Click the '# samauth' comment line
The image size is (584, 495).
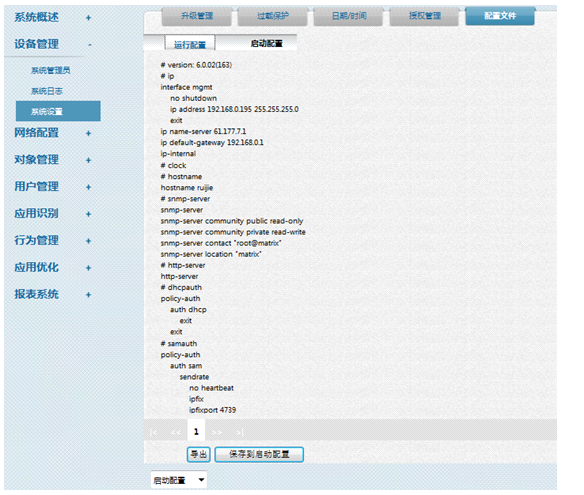tap(179, 343)
